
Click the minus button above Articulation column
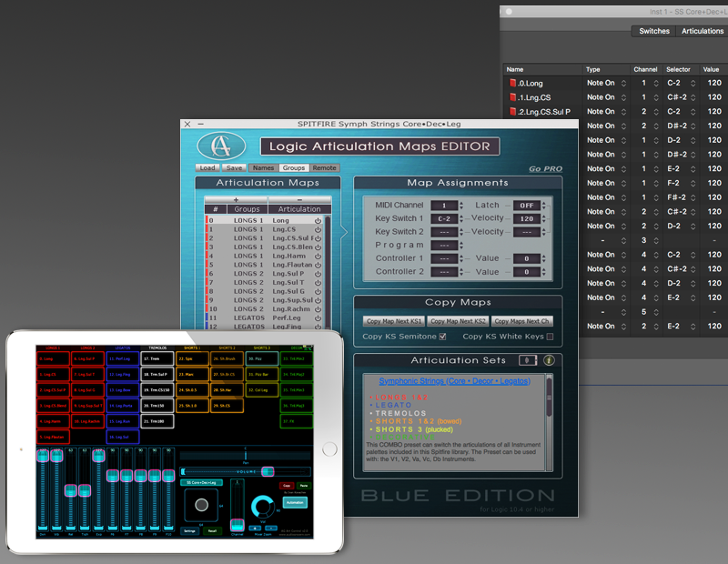299,199
